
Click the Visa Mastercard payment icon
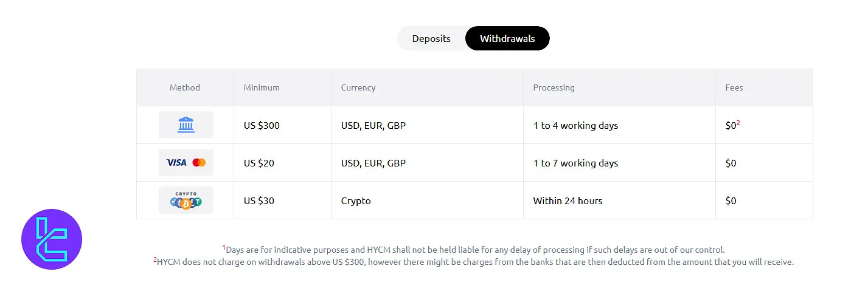(186, 163)
